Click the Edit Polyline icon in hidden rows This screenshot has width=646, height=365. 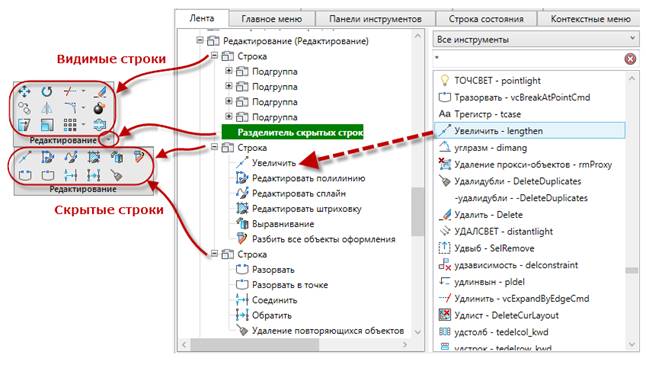47,157
